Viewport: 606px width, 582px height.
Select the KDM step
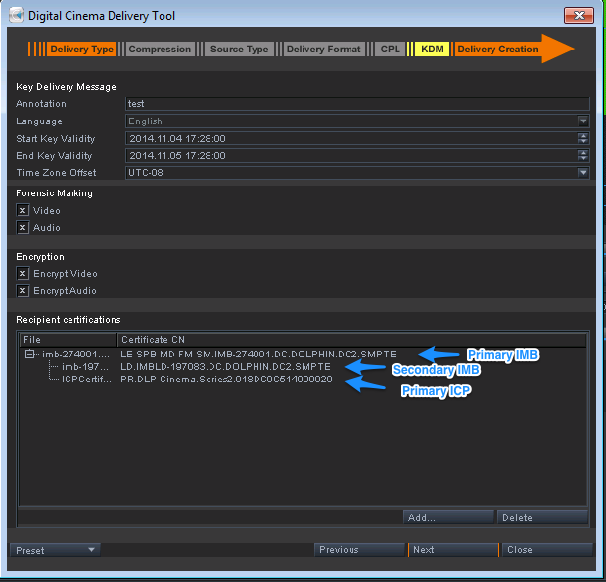433,49
